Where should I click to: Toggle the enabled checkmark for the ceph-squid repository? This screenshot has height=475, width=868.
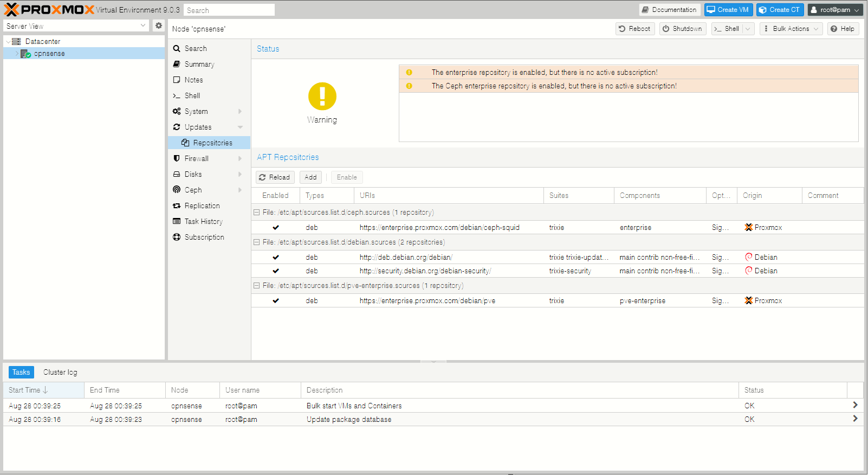276,228
